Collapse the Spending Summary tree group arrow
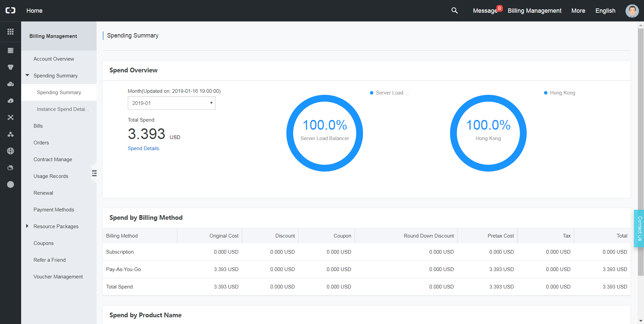 pyautogui.click(x=27, y=75)
